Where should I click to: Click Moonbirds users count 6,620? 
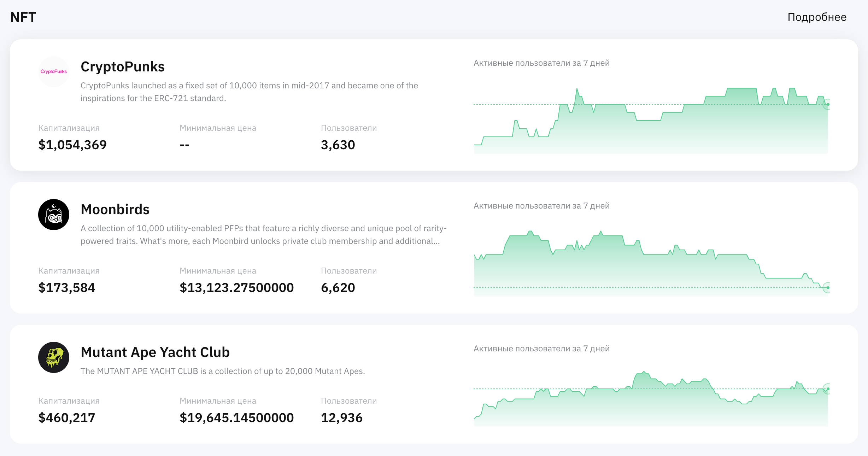[x=338, y=288]
